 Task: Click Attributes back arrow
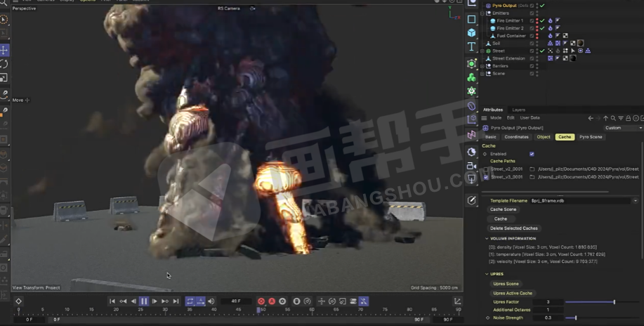[x=590, y=119]
